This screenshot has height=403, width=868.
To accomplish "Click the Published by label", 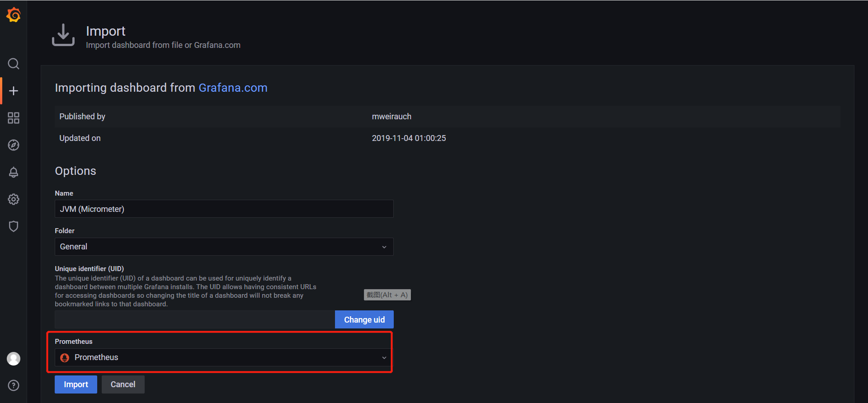I will coord(82,117).
